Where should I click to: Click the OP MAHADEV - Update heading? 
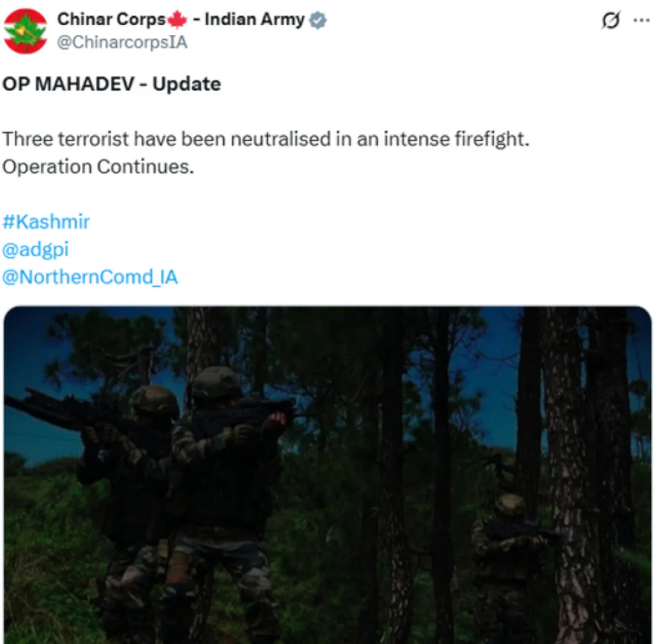[x=112, y=84]
